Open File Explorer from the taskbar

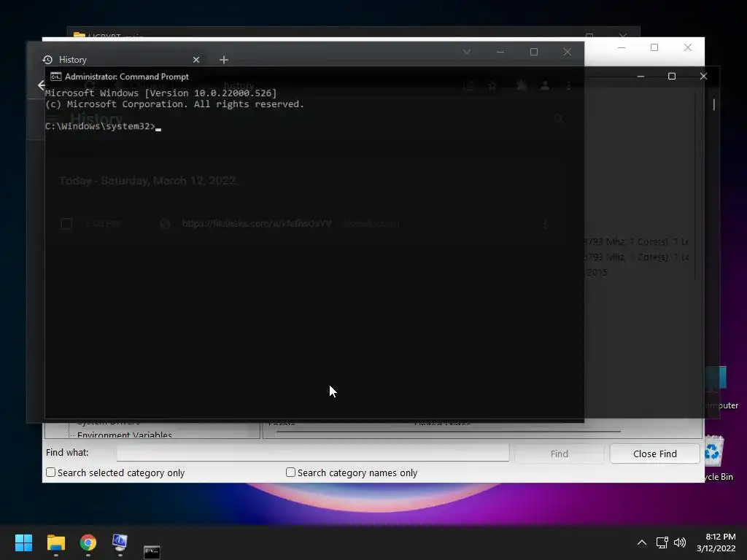pyautogui.click(x=55, y=542)
